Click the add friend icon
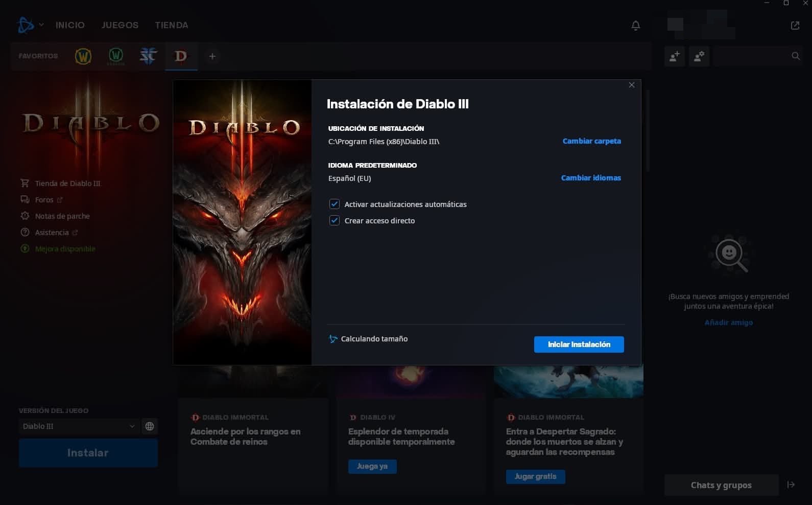The height and width of the screenshot is (505, 812). [x=675, y=56]
